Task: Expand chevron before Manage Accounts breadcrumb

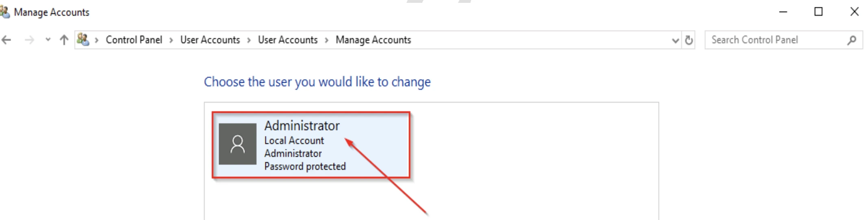Action: (x=326, y=40)
